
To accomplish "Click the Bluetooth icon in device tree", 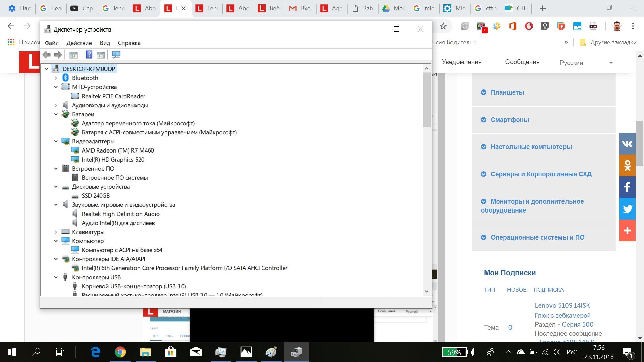I will [x=65, y=78].
